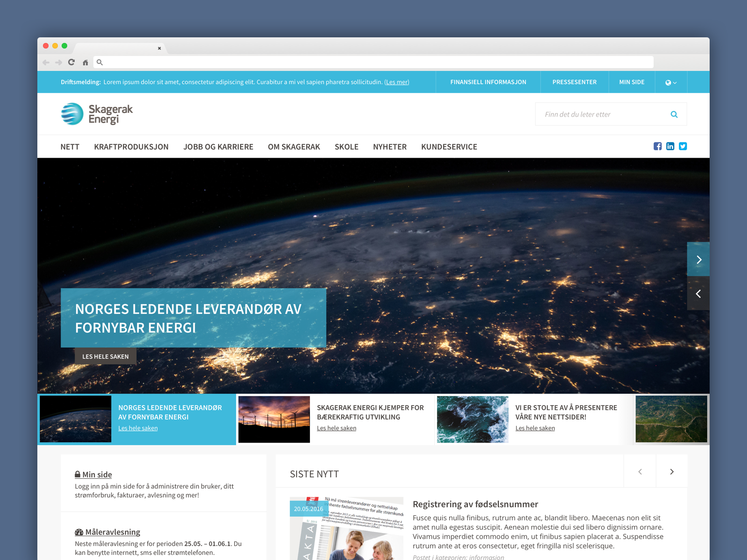Show previous Siste Nytt article

pos(640,472)
